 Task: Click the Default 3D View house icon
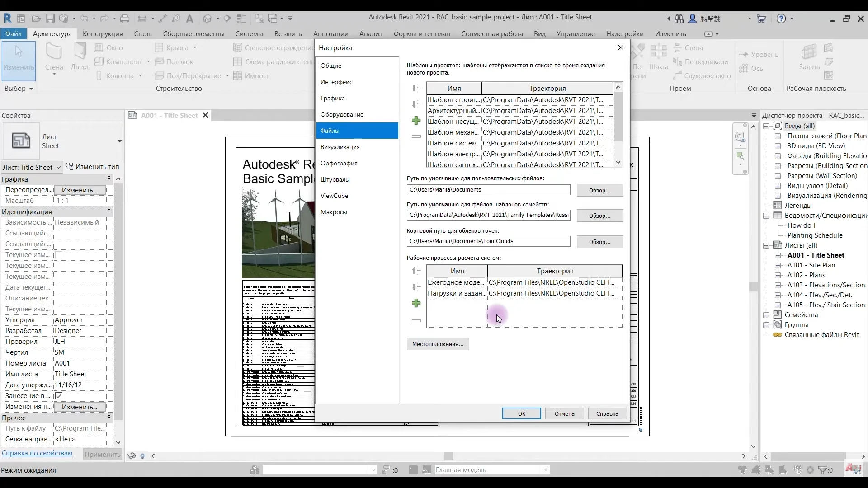coord(208,19)
